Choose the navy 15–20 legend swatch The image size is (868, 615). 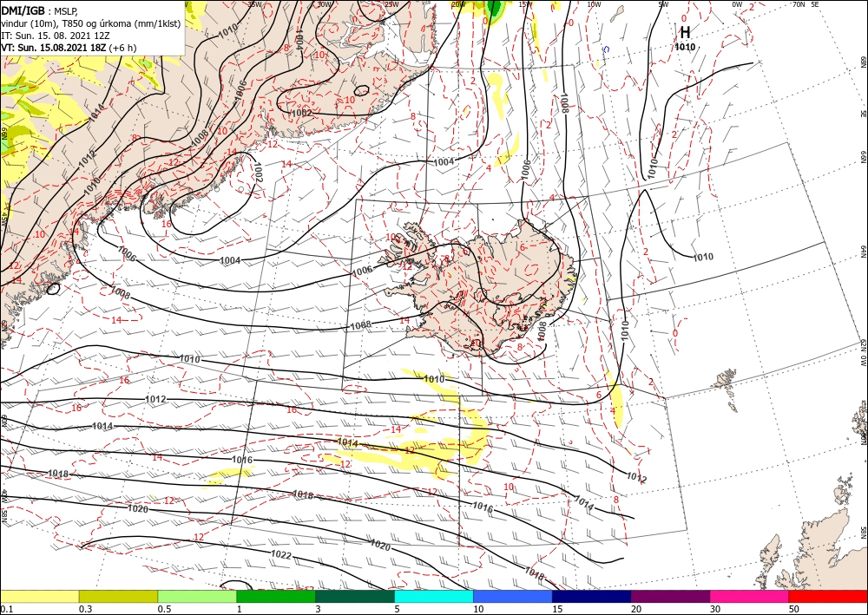(x=592, y=596)
